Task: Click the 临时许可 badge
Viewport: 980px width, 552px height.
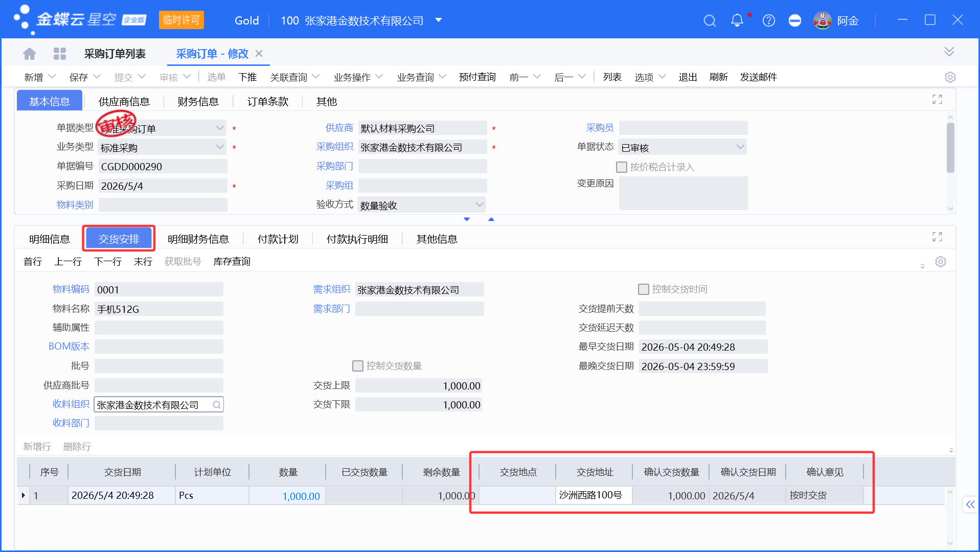Action: pyautogui.click(x=181, y=20)
